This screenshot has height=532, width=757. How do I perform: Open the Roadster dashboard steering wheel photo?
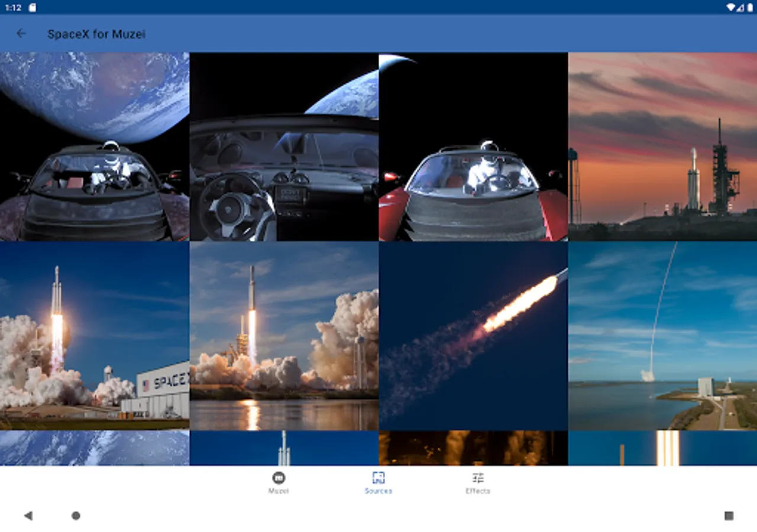coord(284,147)
